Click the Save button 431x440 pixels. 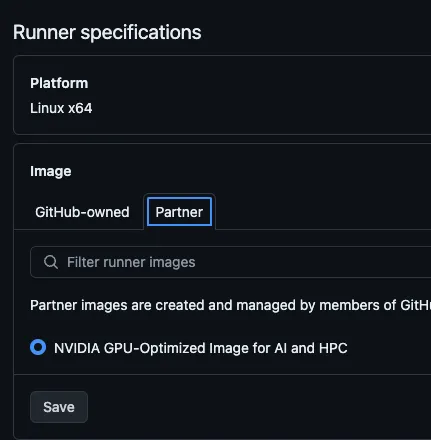coord(59,407)
